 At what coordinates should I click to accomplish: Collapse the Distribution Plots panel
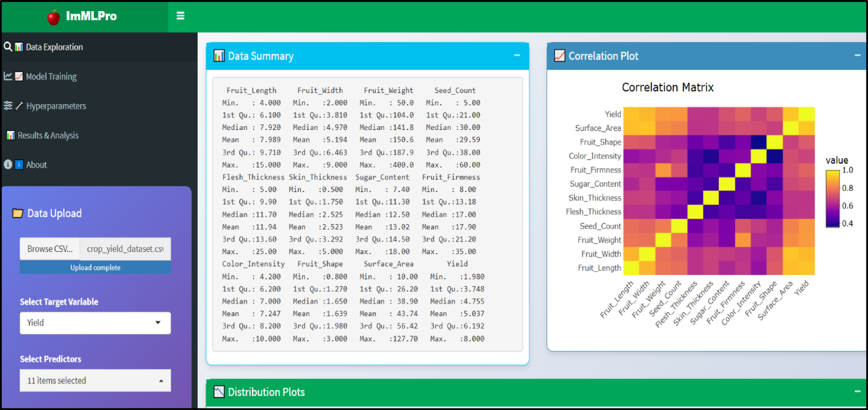(x=857, y=391)
